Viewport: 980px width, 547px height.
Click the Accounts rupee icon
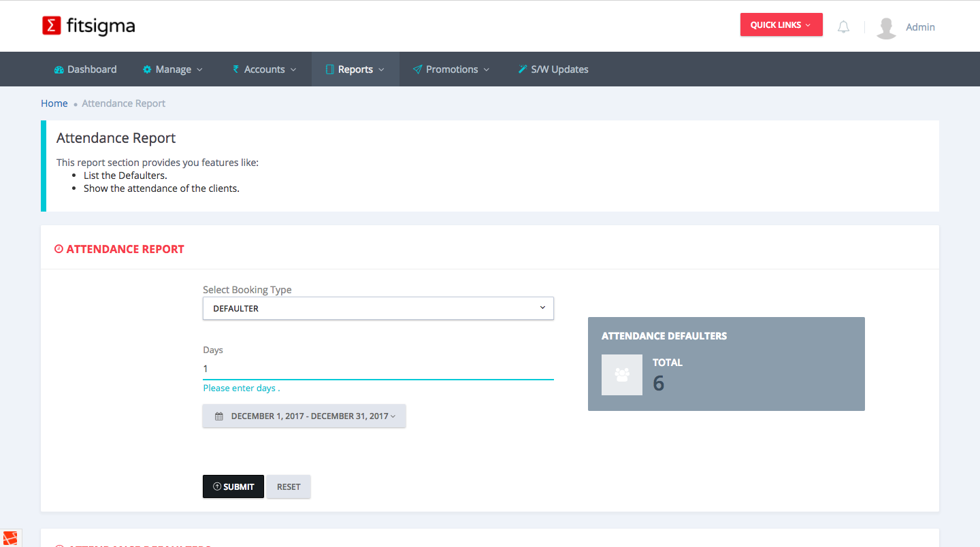[x=235, y=69]
